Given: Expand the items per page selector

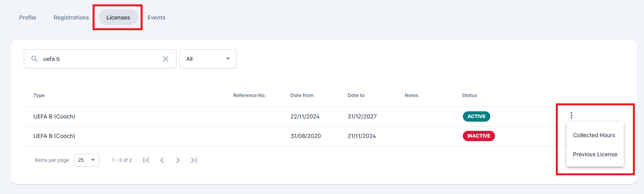Looking at the screenshot, I should click(87, 160).
